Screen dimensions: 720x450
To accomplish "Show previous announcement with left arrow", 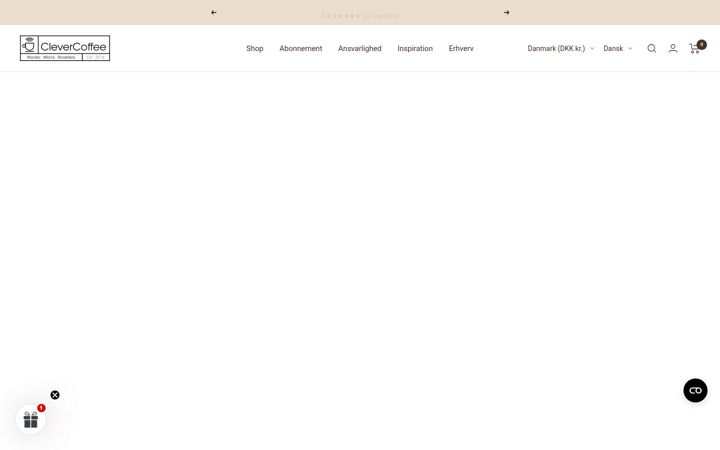I will click(214, 12).
